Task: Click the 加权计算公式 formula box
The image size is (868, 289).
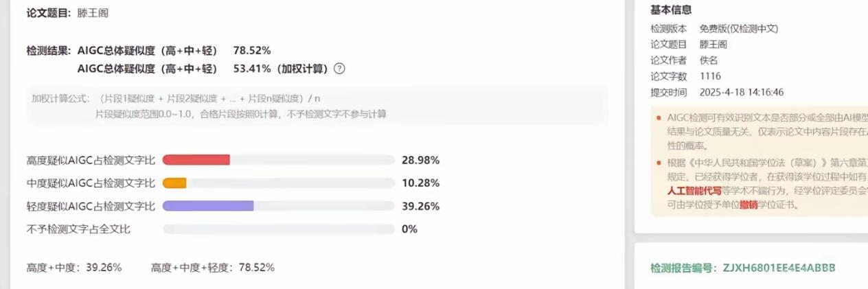Action: 317,106
